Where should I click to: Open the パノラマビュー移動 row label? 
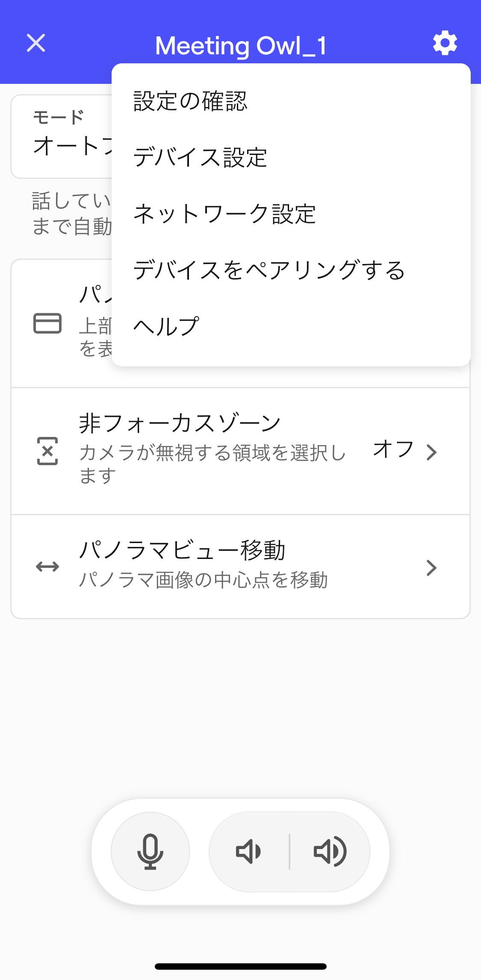click(x=182, y=550)
